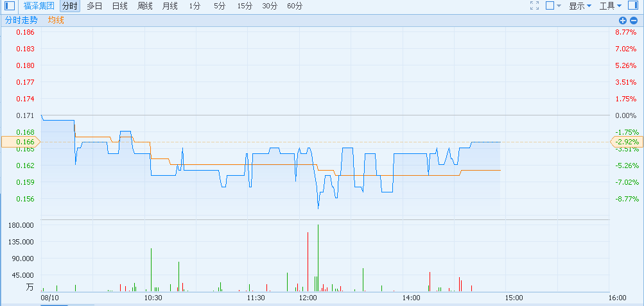This screenshot has width=644, height=306.
Task: Click the 0.166 current price marker
Action: point(20,142)
